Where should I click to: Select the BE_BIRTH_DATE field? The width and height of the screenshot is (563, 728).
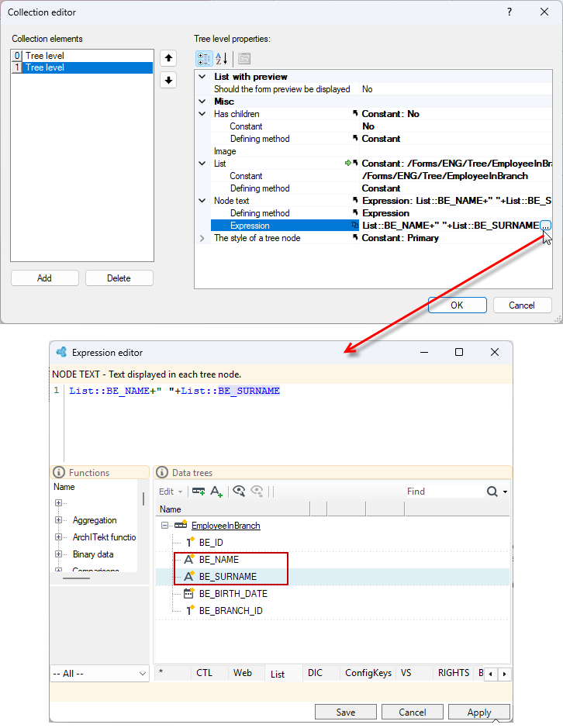click(x=233, y=593)
